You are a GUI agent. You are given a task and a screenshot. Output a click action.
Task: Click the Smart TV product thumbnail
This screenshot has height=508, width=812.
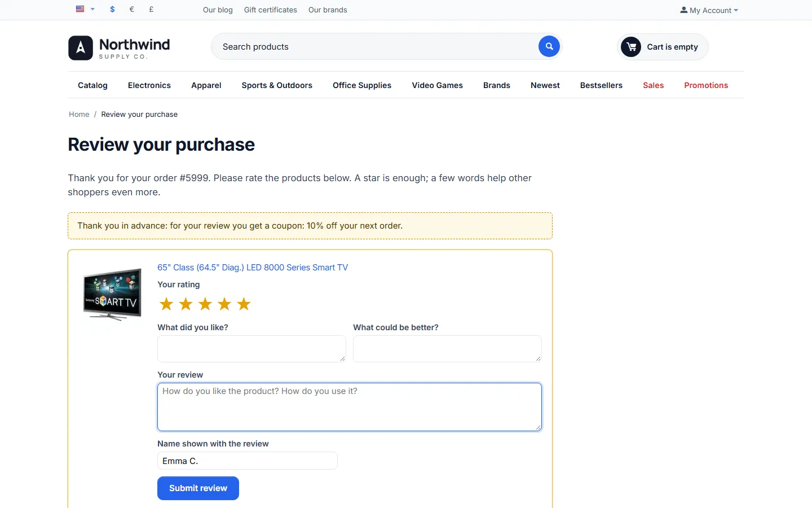click(x=112, y=295)
